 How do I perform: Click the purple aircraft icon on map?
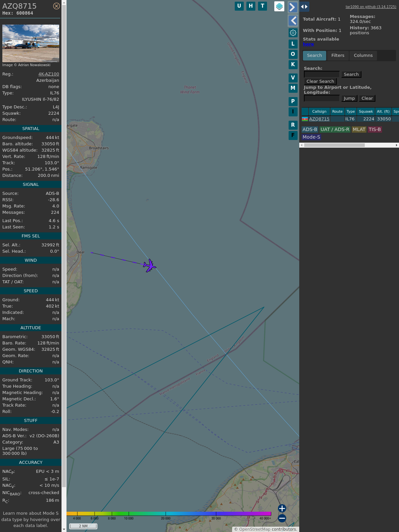click(x=150, y=266)
